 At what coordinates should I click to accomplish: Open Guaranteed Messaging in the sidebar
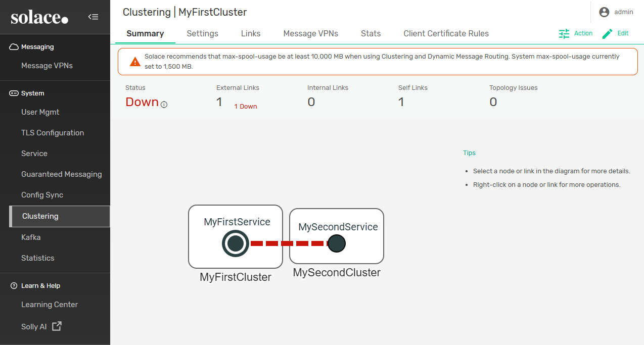[x=62, y=174]
